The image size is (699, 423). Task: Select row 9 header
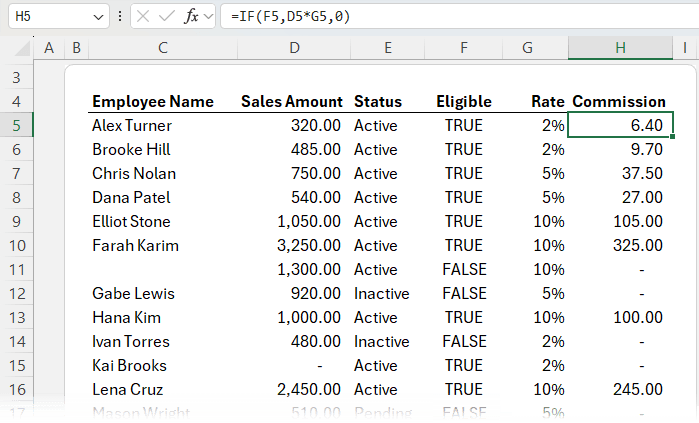(17, 222)
